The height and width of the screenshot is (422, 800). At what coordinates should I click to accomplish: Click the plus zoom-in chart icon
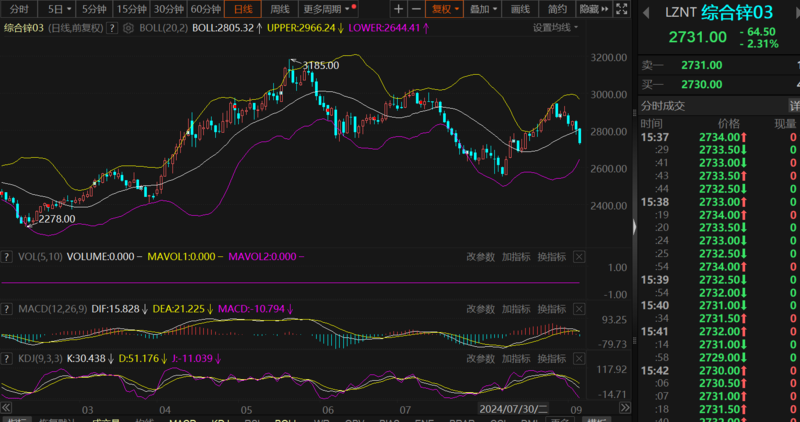(x=399, y=9)
